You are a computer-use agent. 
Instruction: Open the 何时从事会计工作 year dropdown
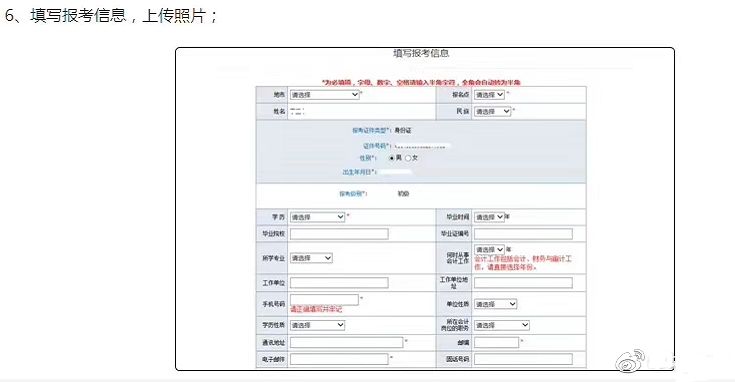489,249
